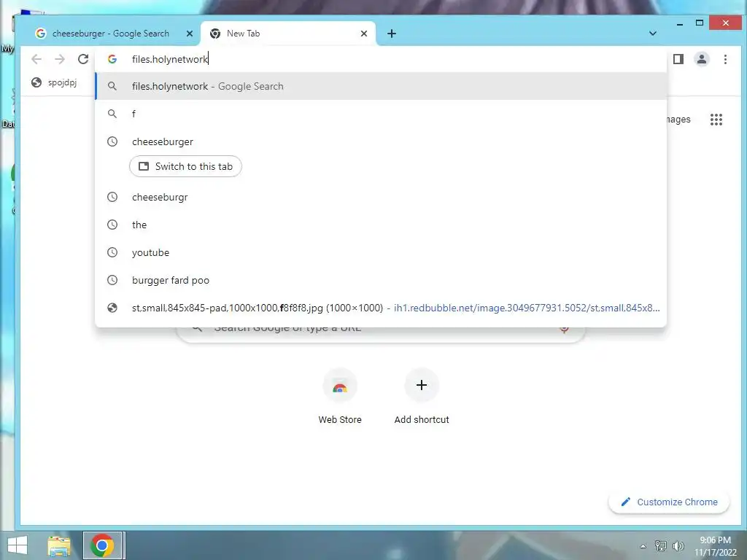Reload the current page

(83, 59)
